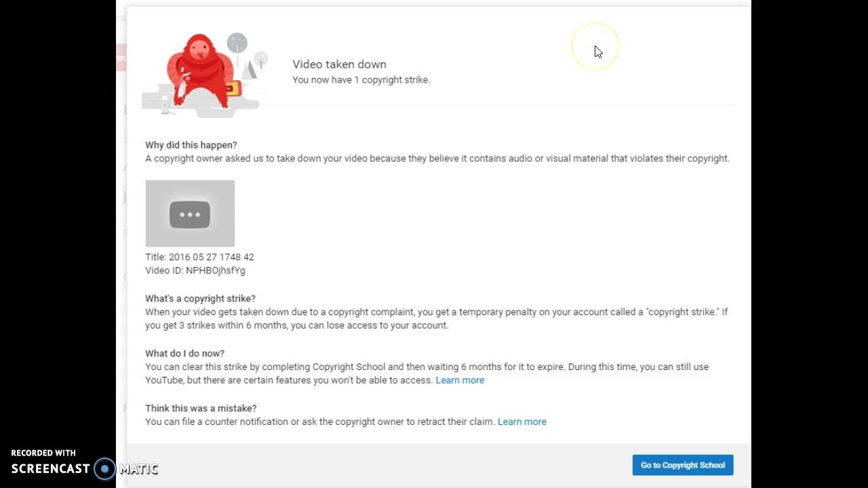Click the small gray camera figure in illustration
Screen dimensions: 868x488
pyautogui.click(x=164, y=105)
